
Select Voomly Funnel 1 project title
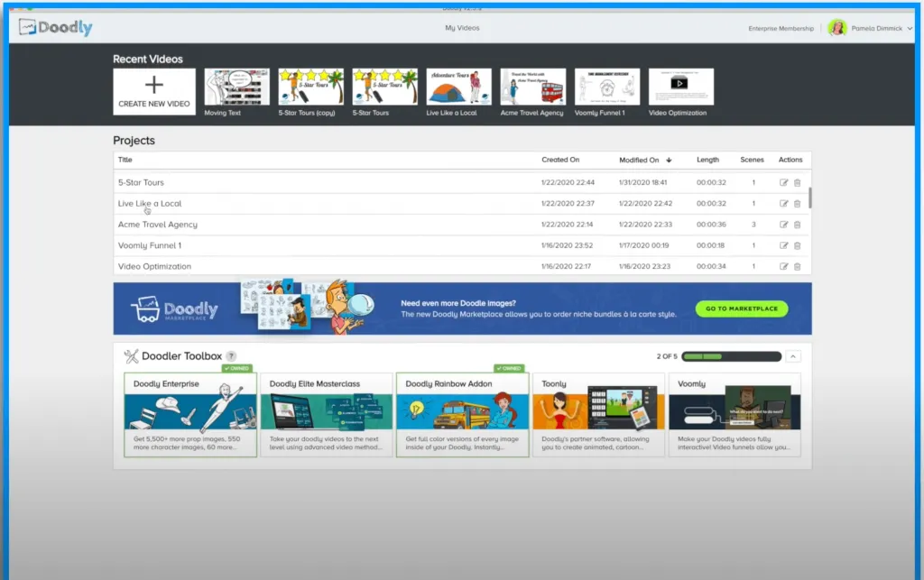coord(150,245)
